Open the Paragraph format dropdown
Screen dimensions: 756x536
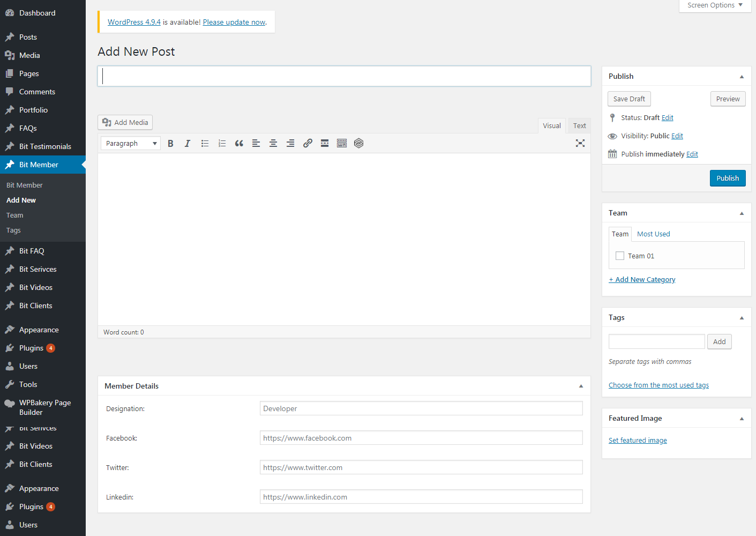pyautogui.click(x=131, y=144)
